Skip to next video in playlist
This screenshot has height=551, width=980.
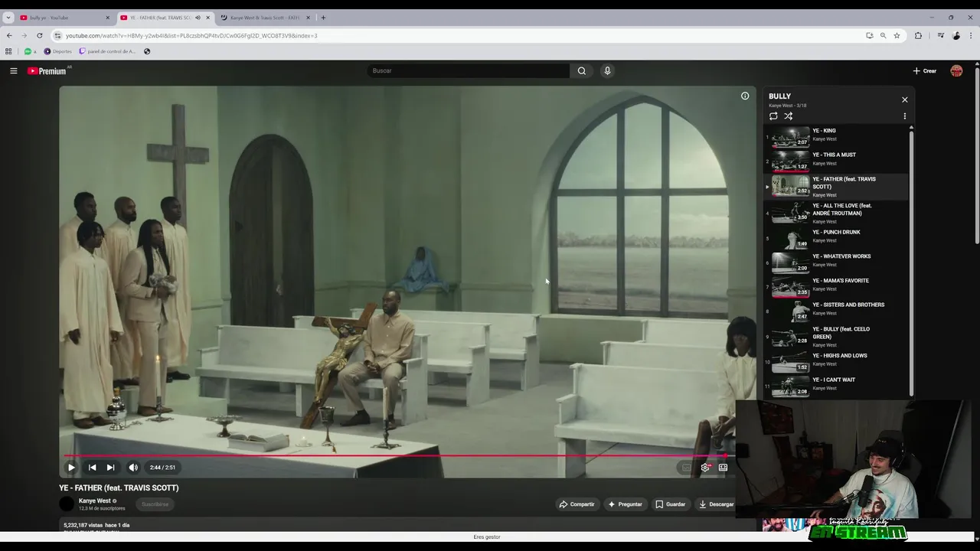coord(110,468)
